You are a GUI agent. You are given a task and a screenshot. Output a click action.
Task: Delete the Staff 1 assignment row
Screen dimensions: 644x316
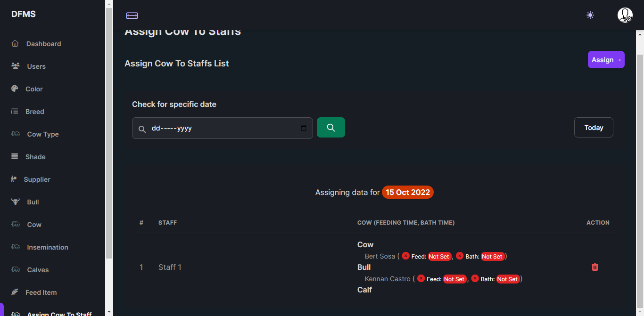[595, 267]
